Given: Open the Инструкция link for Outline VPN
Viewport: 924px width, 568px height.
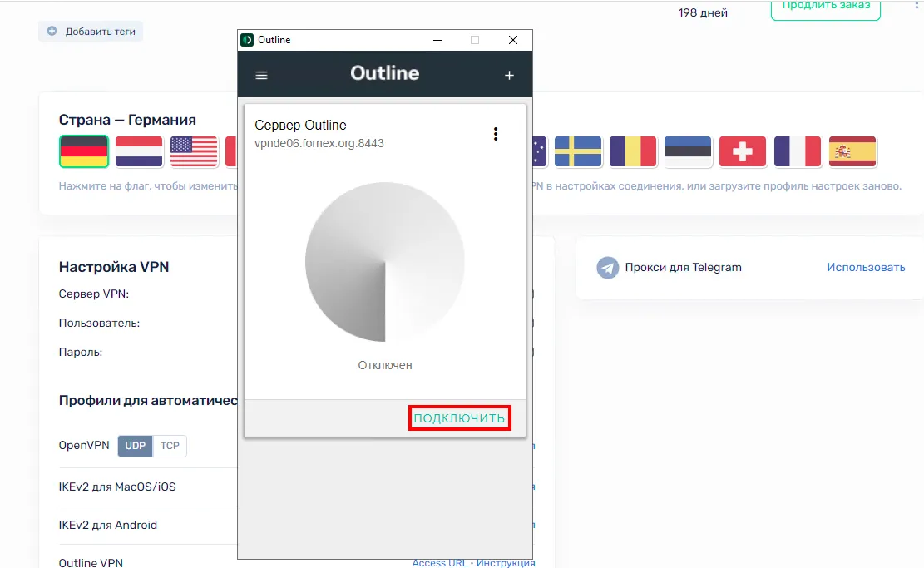Looking at the screenshot, I should coord(506,563).
